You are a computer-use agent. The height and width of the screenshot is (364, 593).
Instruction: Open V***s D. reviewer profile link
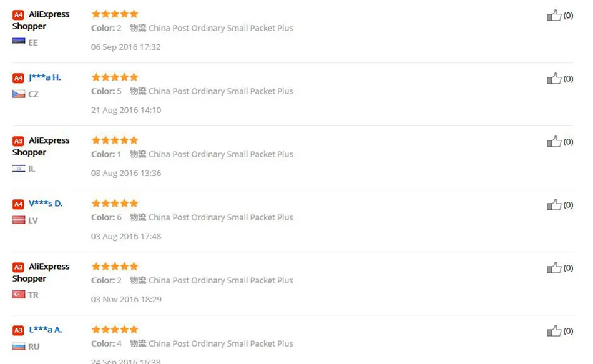[46, 204]
